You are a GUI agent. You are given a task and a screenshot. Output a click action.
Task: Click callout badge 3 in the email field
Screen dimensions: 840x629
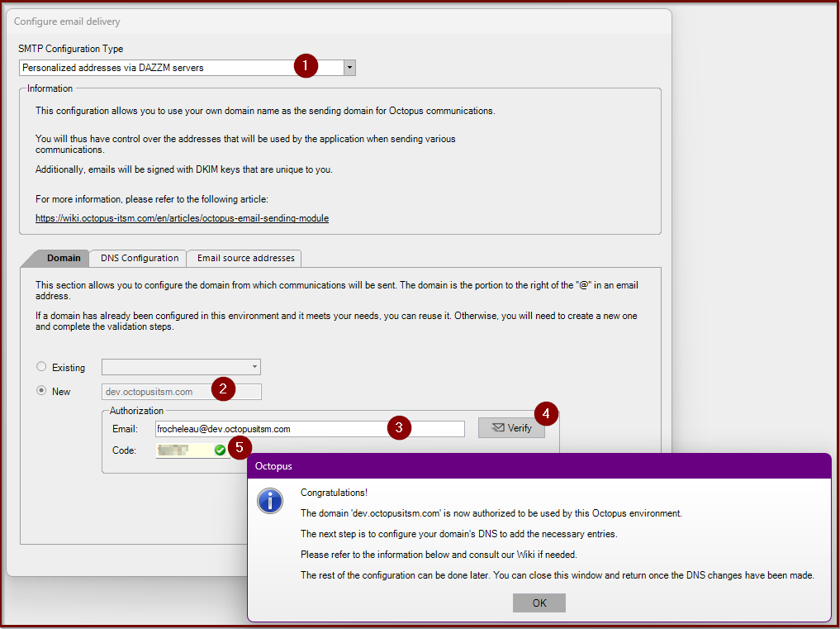(399, 427)
